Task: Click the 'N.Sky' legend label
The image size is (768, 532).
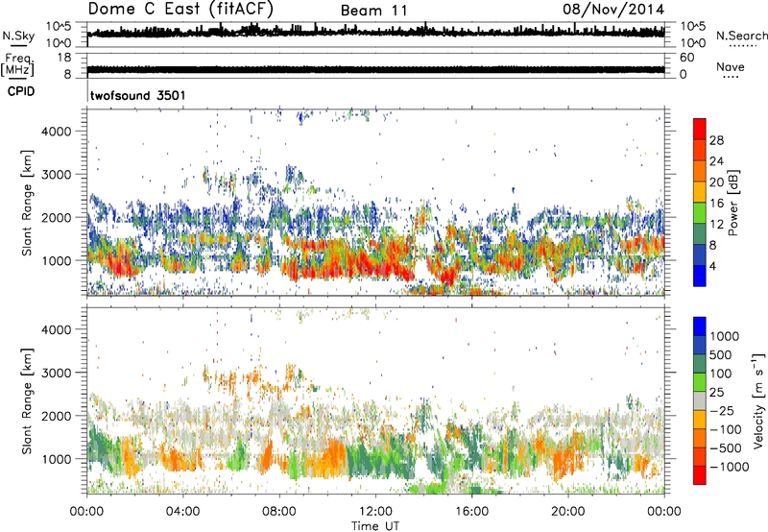Action: (x=18, y=36)
